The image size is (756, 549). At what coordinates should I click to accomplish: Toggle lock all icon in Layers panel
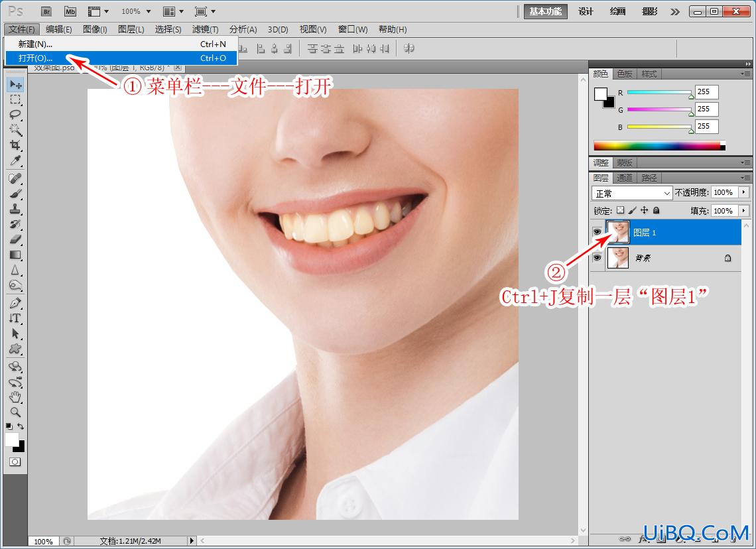(657, 210)
